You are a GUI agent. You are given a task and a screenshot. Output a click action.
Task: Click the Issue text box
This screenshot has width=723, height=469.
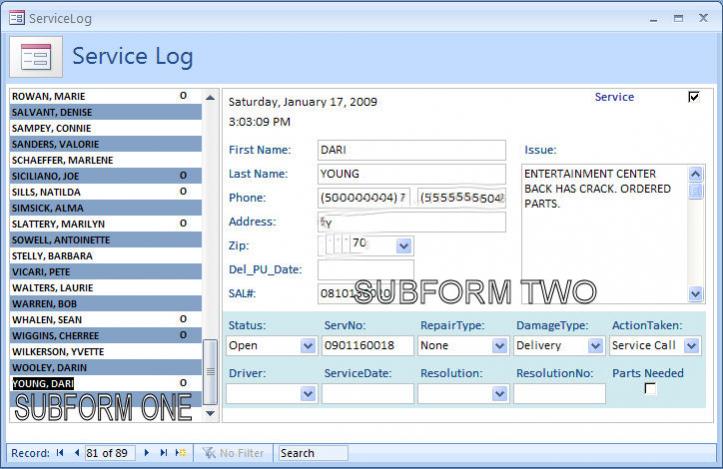[604, 234]
